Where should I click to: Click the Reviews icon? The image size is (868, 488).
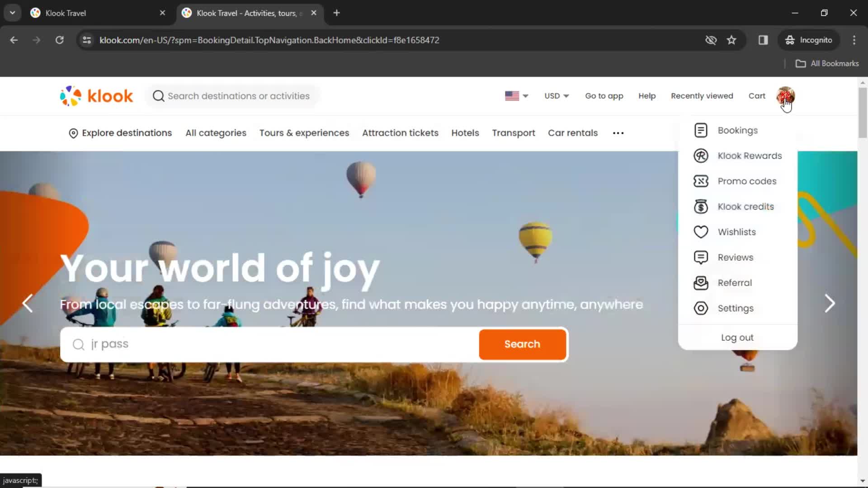point(702,258)
